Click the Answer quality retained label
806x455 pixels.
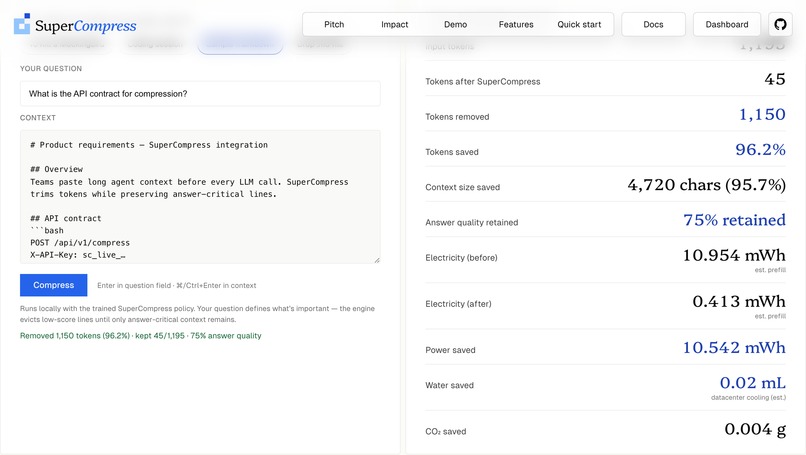471,223
